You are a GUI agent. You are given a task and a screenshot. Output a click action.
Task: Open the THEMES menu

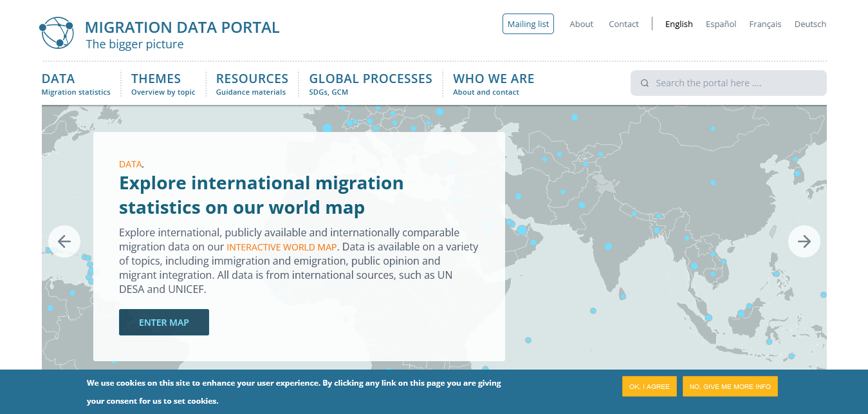163,84
